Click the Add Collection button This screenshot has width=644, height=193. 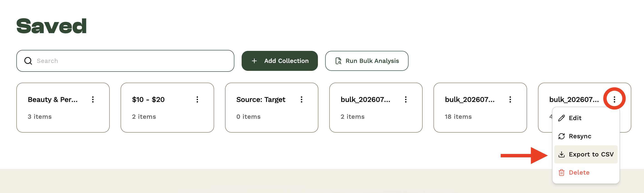[x=280, y=61]
